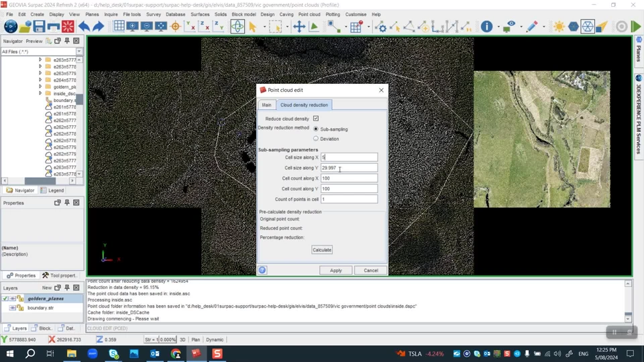
Task: Select the Sub-sampling radio button
Action: pyautogui.click(x=316, y=129)
